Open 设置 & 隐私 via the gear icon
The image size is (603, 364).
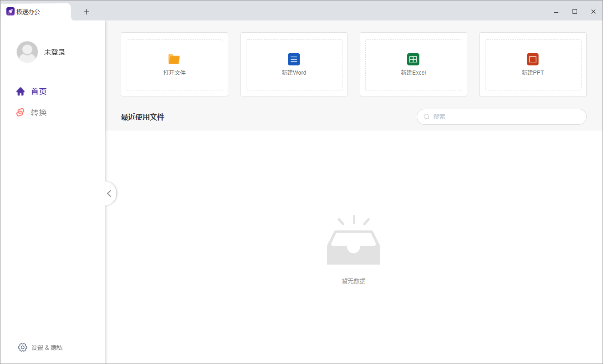click(22, 347)
